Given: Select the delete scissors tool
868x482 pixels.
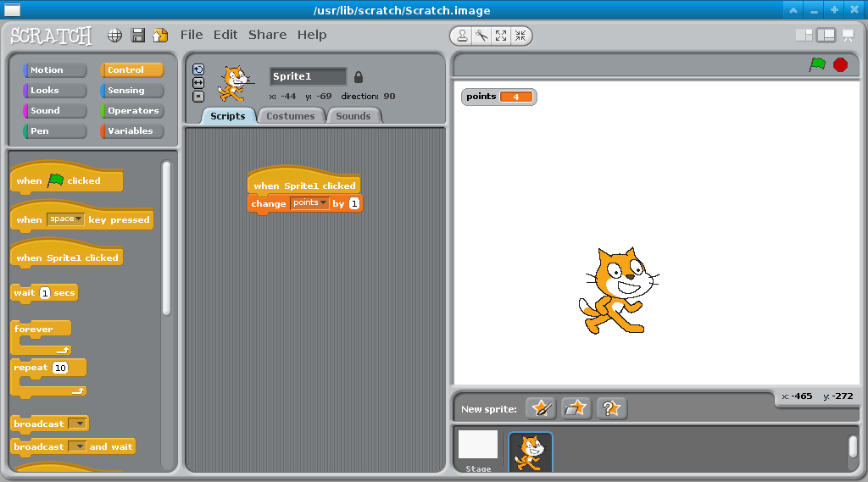Looking at the screenshot, I should (x=481, y=36).
